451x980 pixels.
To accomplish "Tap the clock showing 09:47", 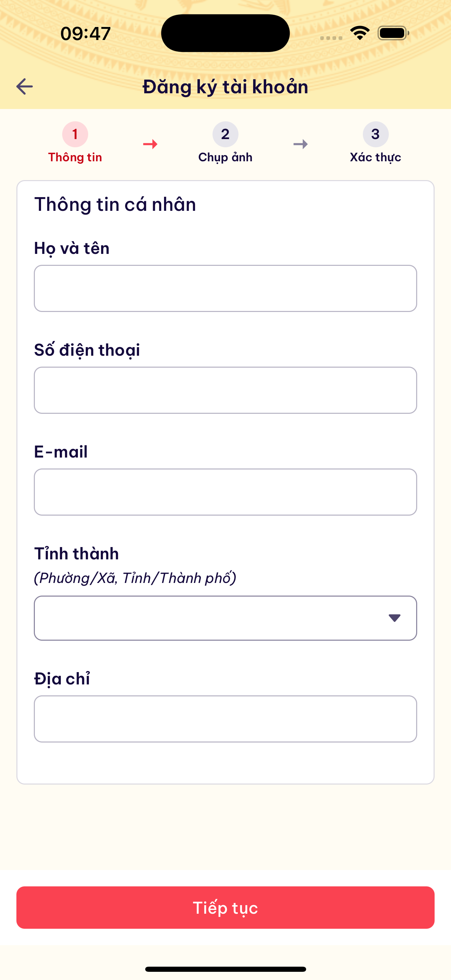I will click(x=85, y=33).
